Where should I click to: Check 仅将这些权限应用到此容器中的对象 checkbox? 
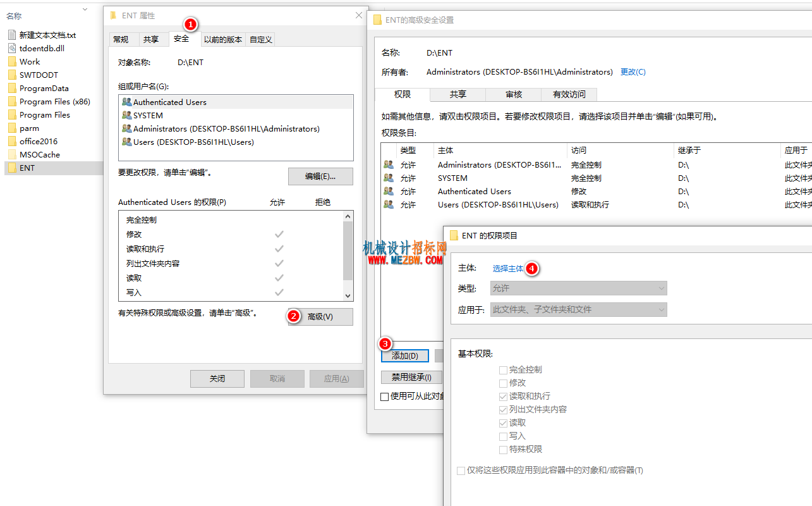[461, 471]
